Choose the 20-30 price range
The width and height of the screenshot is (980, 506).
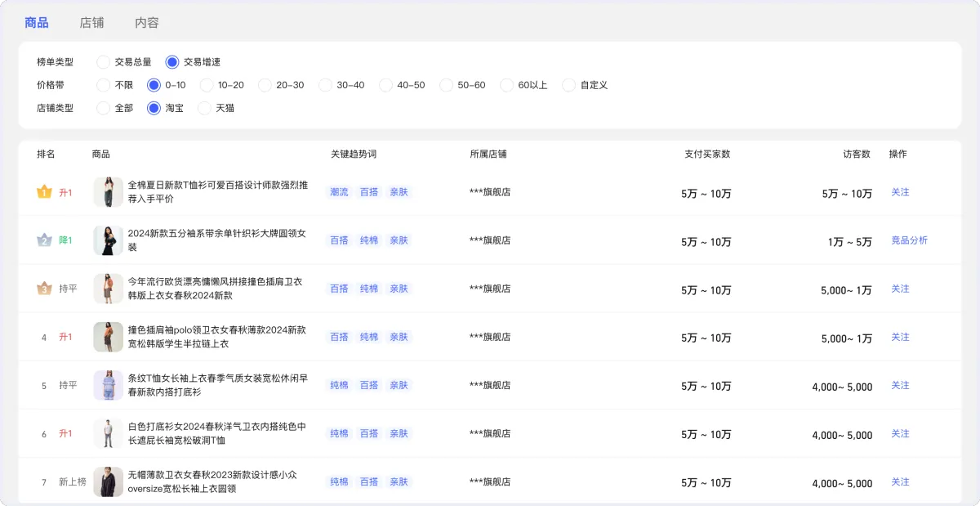point(265,85)
